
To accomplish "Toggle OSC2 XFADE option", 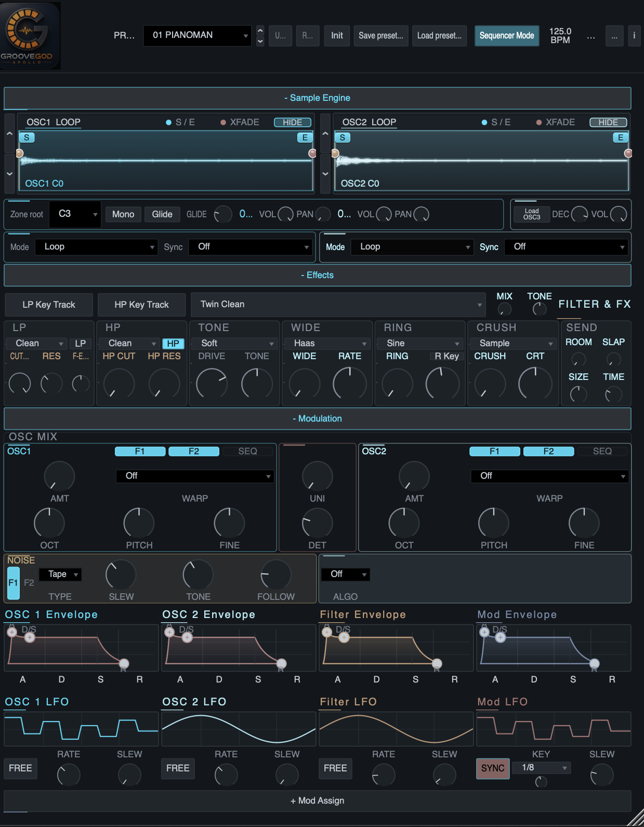I will pos(556,122).
